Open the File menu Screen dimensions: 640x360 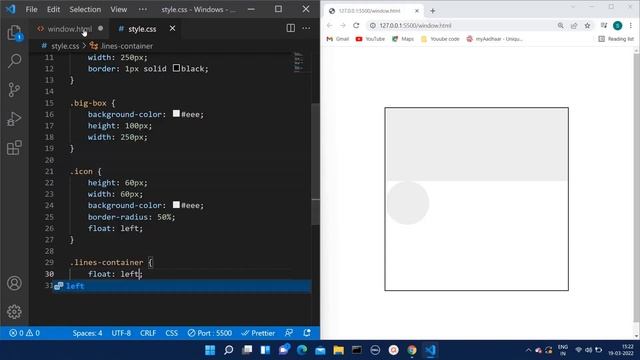(x=31, y=9)
